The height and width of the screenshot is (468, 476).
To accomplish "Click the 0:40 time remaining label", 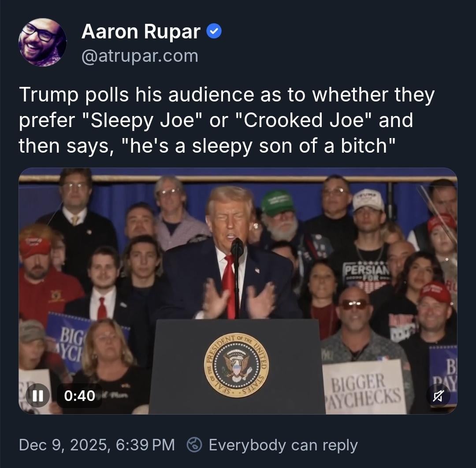I will click(79, 396).
